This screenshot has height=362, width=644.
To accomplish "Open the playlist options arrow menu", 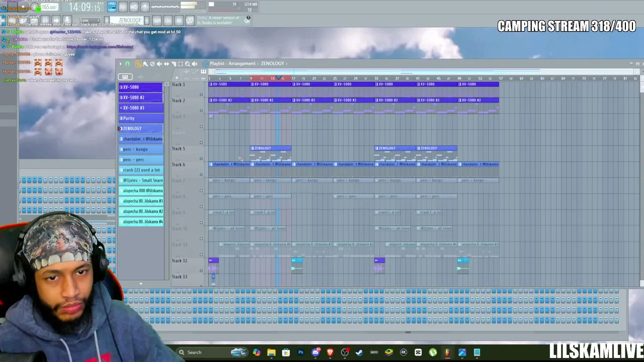I will point(120,64).
